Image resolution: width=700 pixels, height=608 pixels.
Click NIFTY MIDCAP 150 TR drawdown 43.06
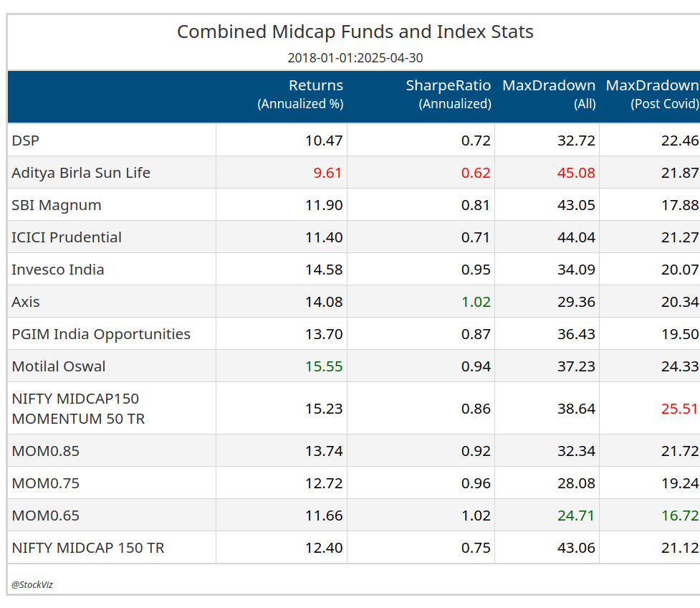tap(576, 548)
